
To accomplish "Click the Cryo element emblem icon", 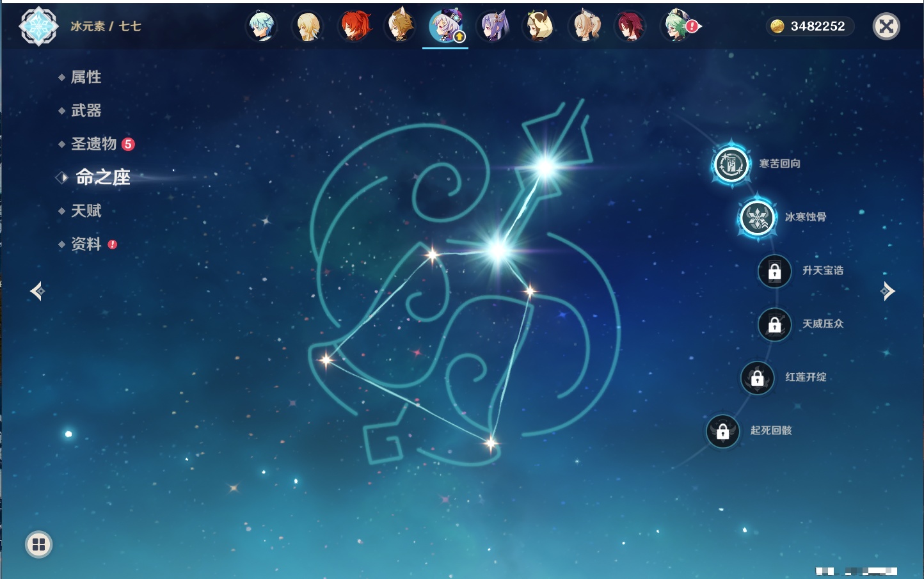I will [38, 26].
